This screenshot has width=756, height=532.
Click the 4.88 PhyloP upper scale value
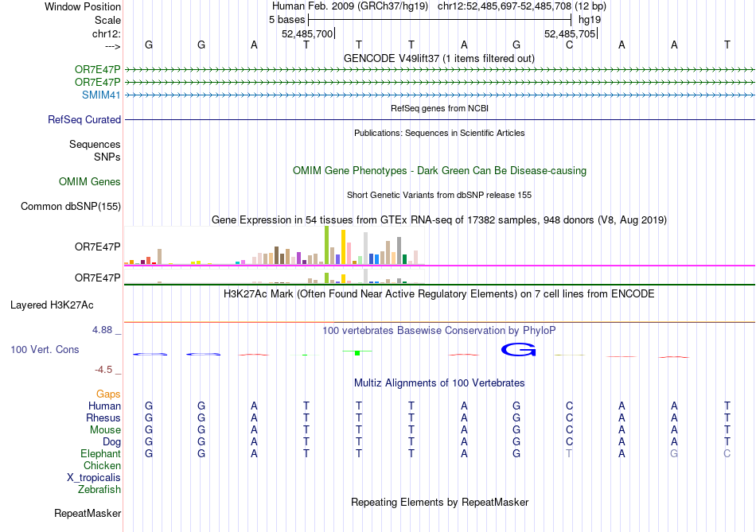pyautogui.click(x=102, y=330)
